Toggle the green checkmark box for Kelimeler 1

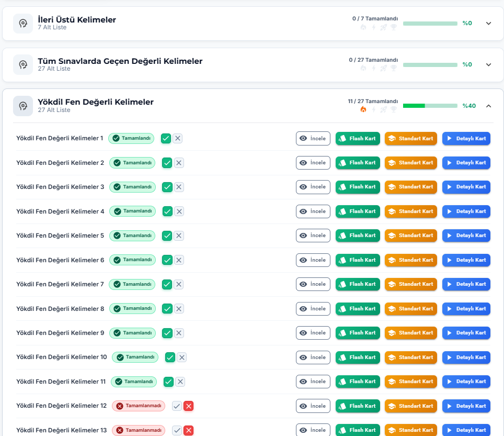pyautogui.click(x=166, y=138)
